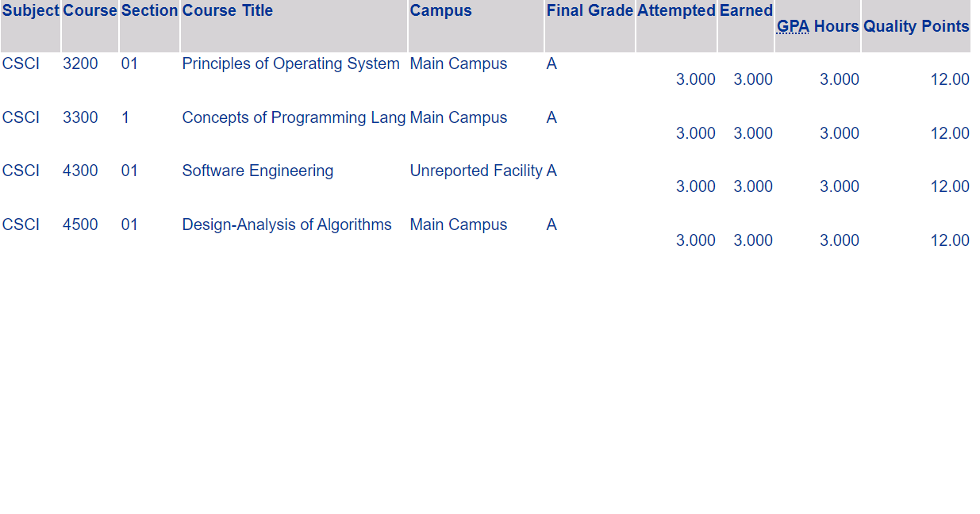
Task: Click final grade A for Software Engineering
Action: pos(552,171)
